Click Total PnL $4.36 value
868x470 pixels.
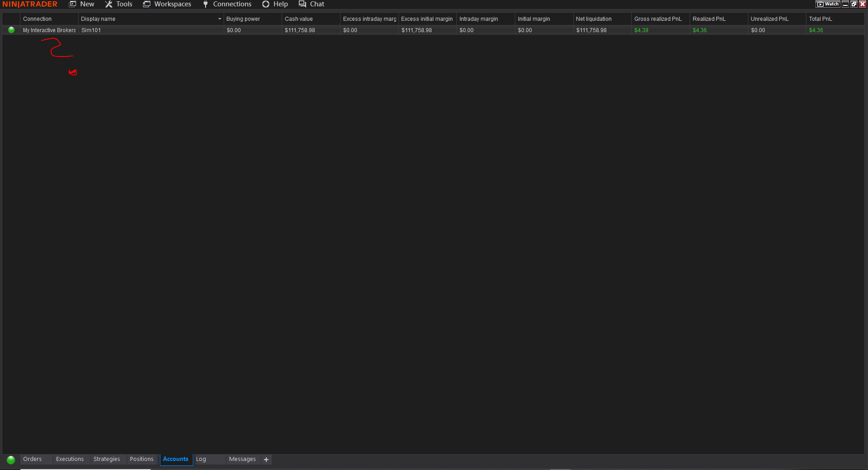816,30
